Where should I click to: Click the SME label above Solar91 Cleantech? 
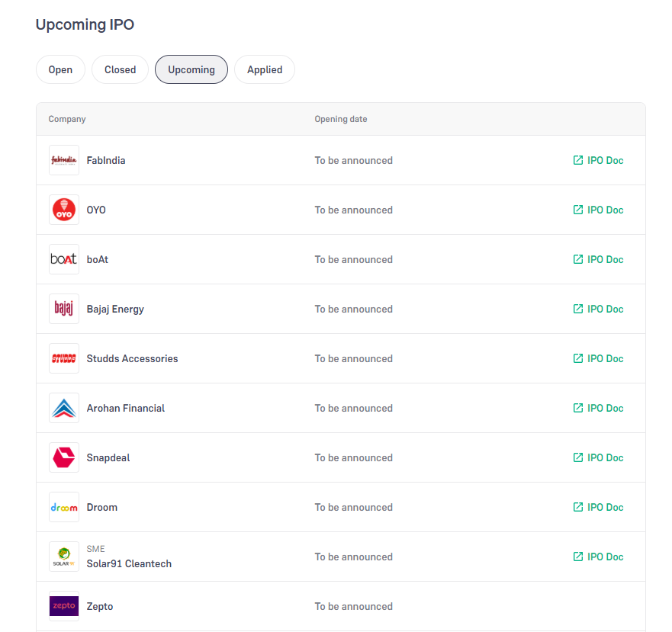95,549
